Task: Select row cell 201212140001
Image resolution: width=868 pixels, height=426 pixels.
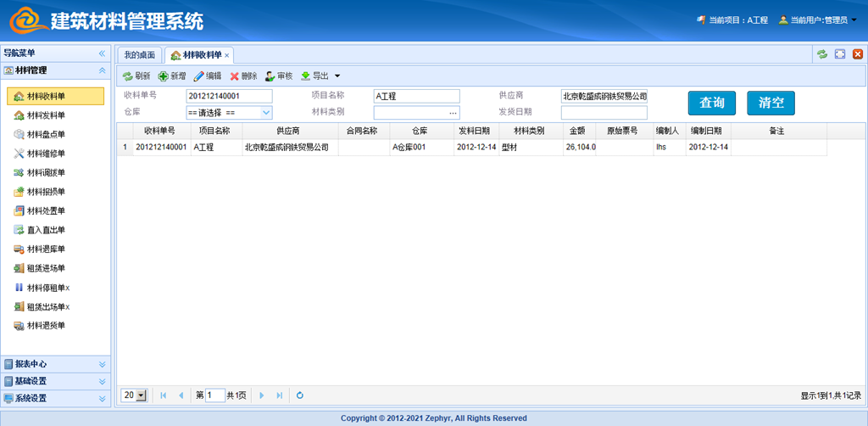Action: 161,148
